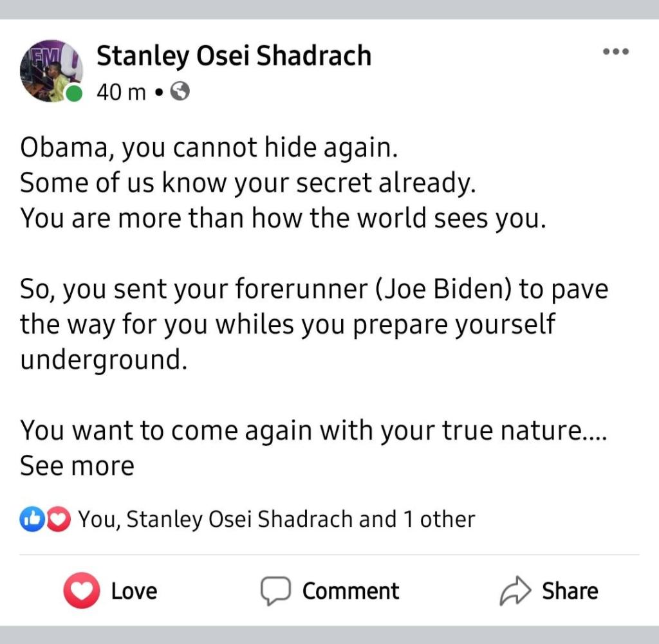Screen dimensions: 659x644
Task: Click the blue thumbs-up reaction icon
Action: [x=31, y=519]
